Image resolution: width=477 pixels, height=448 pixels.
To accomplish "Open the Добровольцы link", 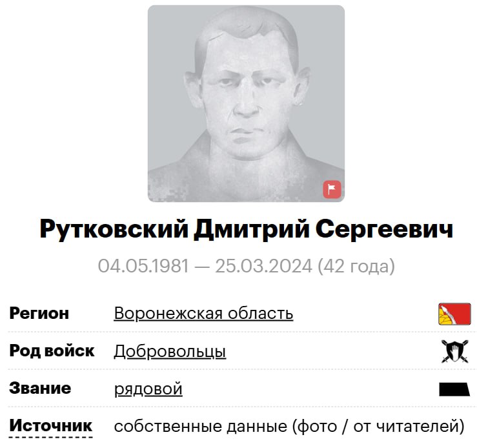I will [x=170, y=351].
